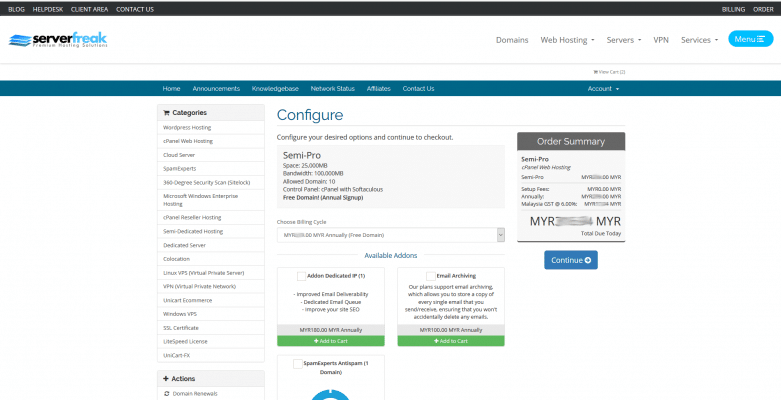Open BLOG link in top bar
The width and height of the screenshot is (781, 400).
coord(16,9)
